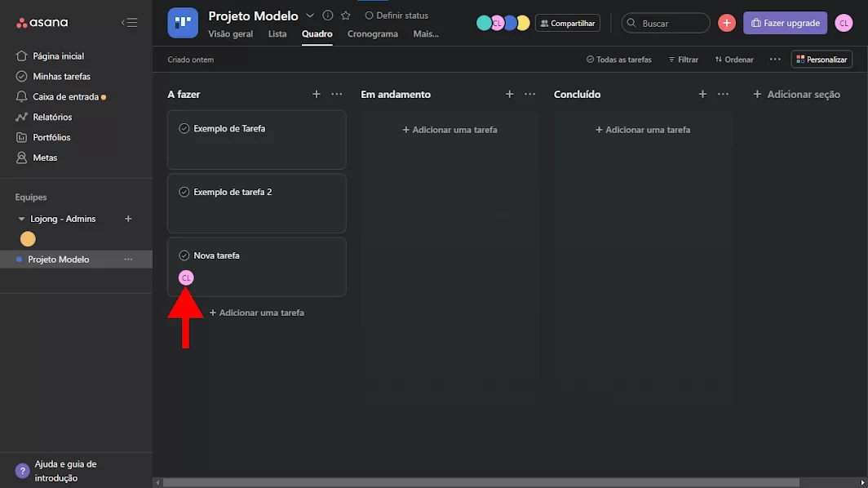868x488 pixels.
Task: Mark Exemplo de Tarefa complete
Action: tap(184, 128)
